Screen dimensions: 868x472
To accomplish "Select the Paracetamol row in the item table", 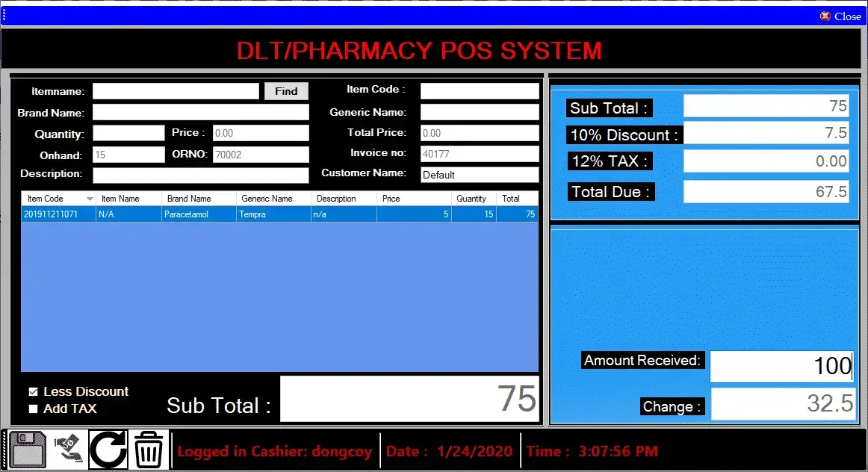I will tap(279, 214).
